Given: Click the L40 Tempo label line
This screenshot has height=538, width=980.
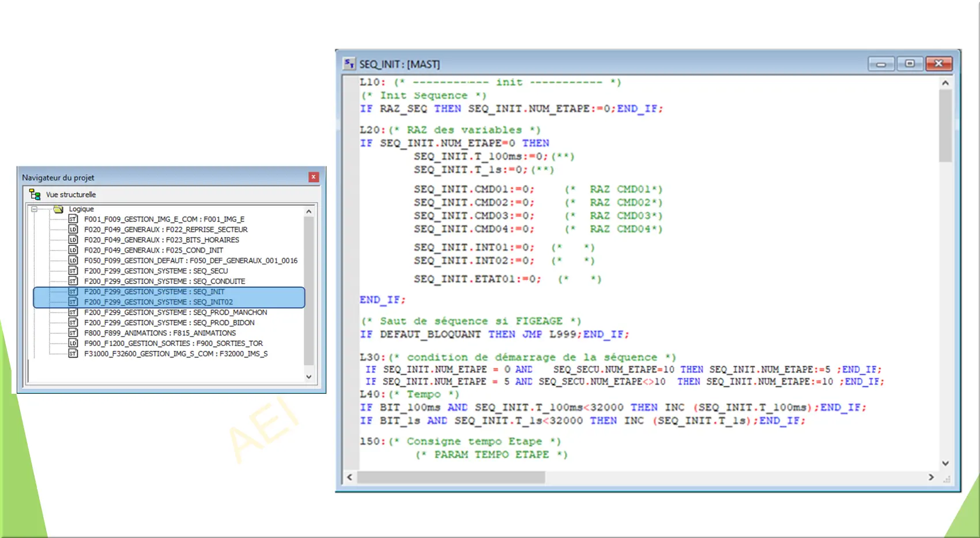Looking at the screenshot, I should pos(409,394).
